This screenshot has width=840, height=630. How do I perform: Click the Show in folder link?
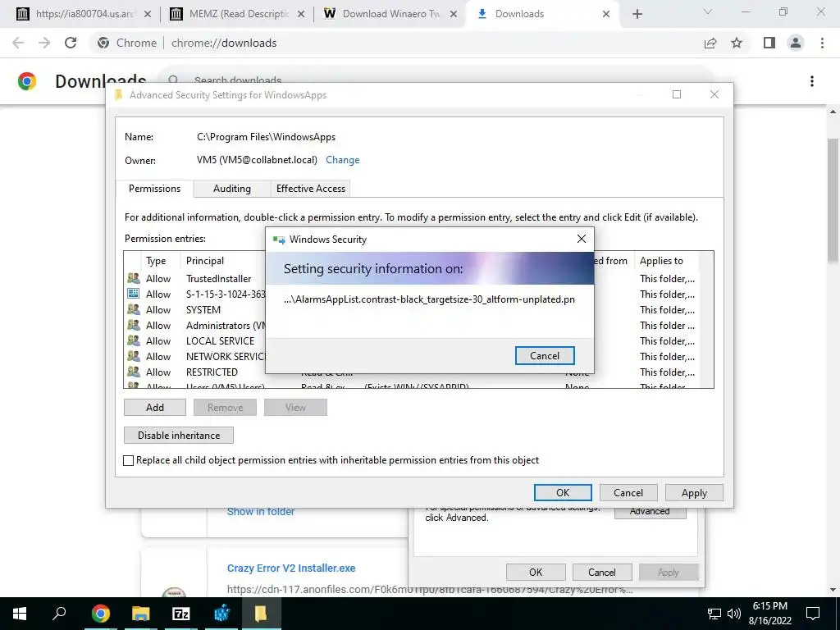tap(261, 512)
